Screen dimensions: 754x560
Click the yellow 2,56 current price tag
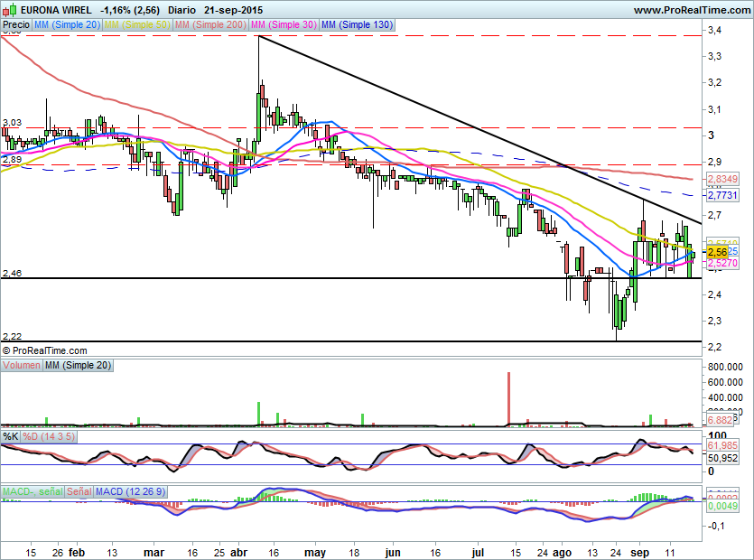pyautogui.click(x=718, y=252)
